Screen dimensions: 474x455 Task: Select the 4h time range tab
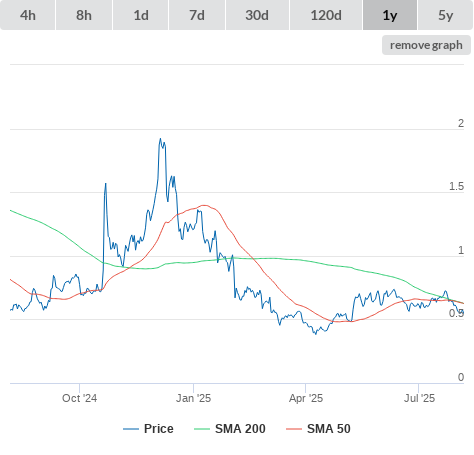pyautogui.click(x=28, y=15)
